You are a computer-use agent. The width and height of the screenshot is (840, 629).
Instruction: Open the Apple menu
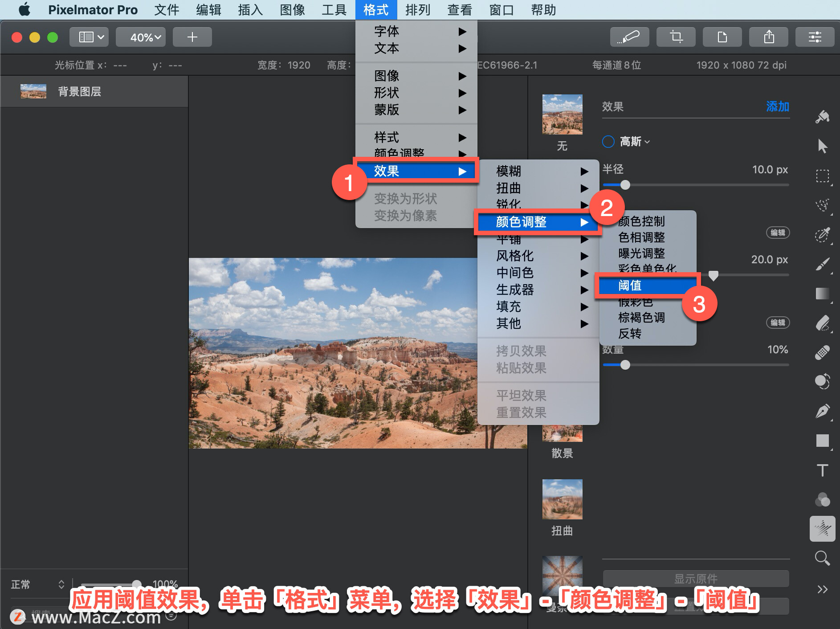tap(24, 10)
